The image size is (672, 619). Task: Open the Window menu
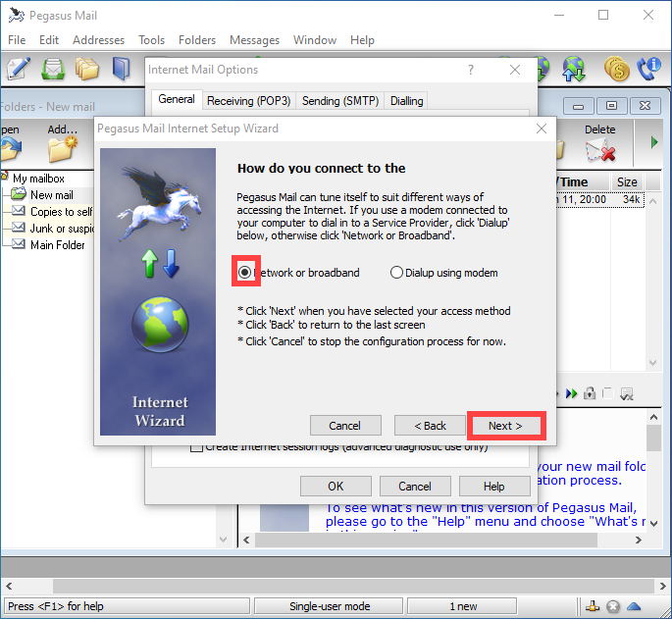[315, 40]
